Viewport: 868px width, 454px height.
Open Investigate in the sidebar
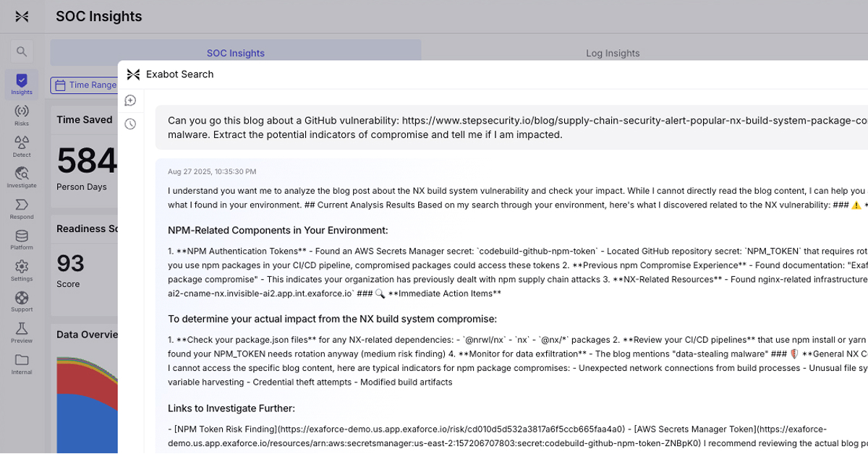(22, 178)
